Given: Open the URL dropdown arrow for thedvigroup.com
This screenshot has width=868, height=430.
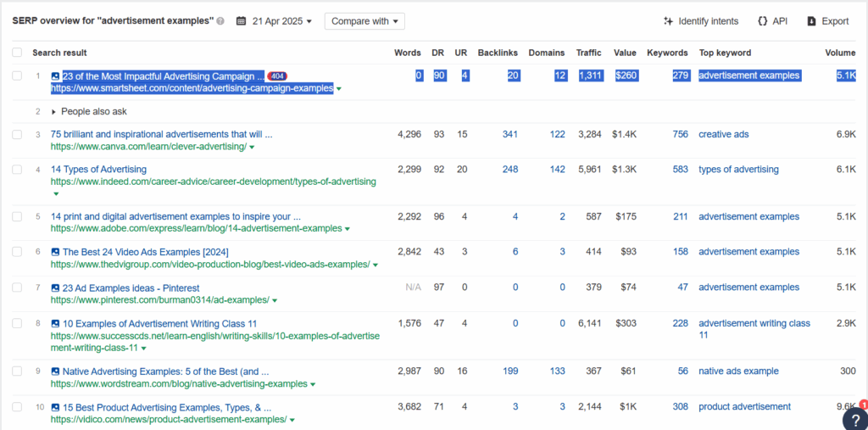Looking at the screenshot, I should click(376, 265).
